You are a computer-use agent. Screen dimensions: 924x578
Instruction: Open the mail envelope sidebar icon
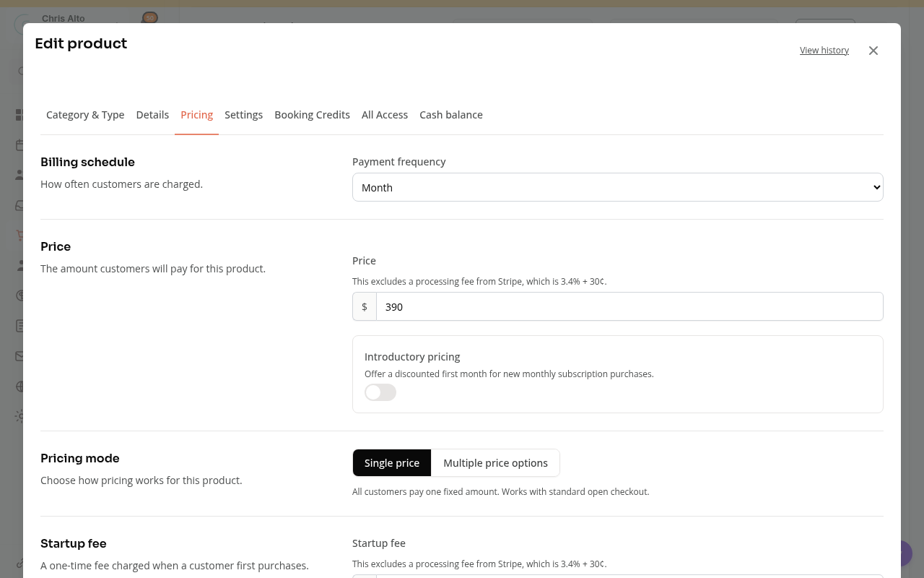pos(19,356)
